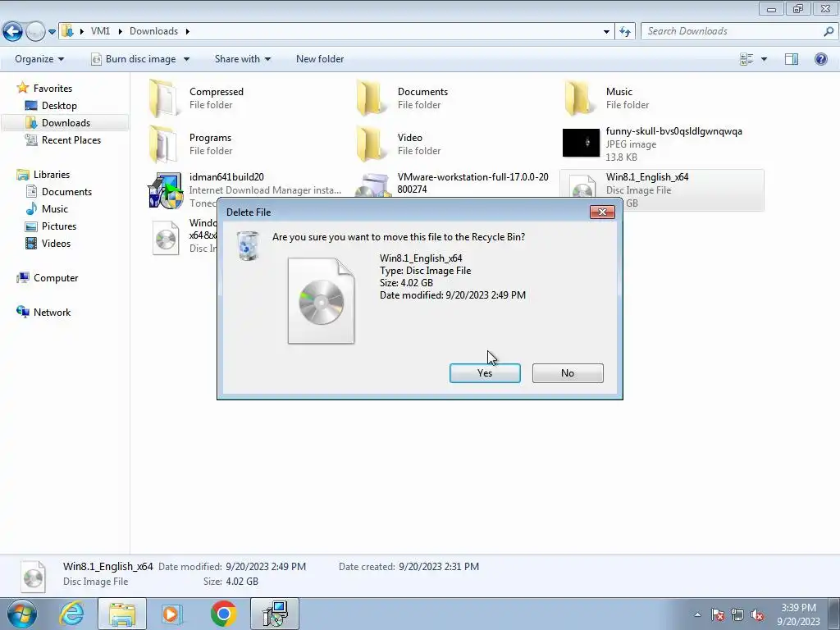This screenshot has width=840, height=630.
Task: Show hidden icons in the system tray
Action: point(697,614)
